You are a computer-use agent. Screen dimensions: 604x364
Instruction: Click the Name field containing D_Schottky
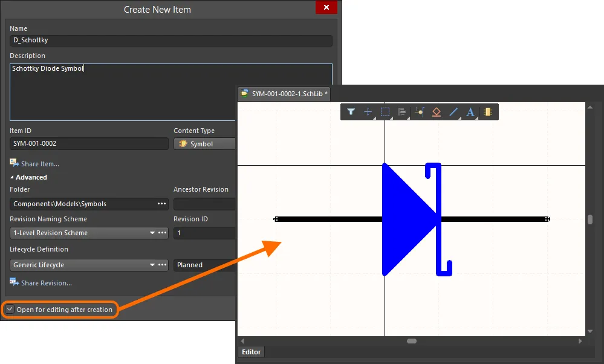(170, 41)
